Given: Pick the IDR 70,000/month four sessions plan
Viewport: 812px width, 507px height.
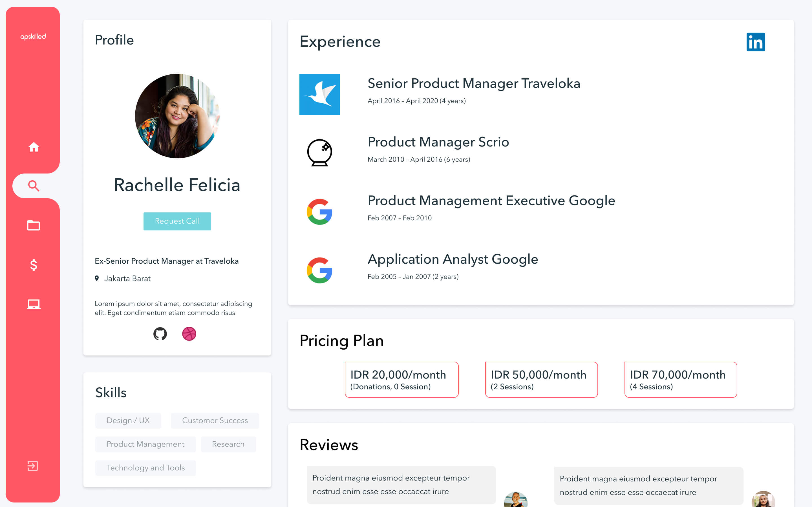Looking at the screenshot, I should (x=680, y=380).
